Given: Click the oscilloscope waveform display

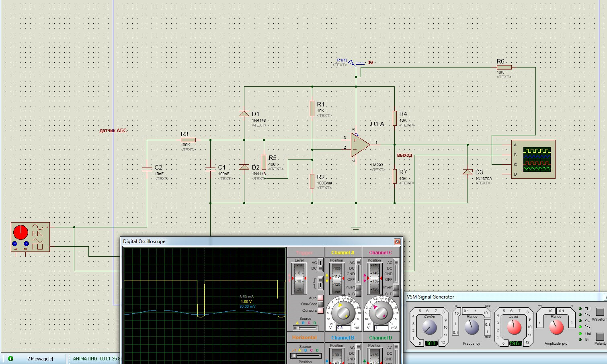Looking at the screenshot, I should (x=205, y=306).
